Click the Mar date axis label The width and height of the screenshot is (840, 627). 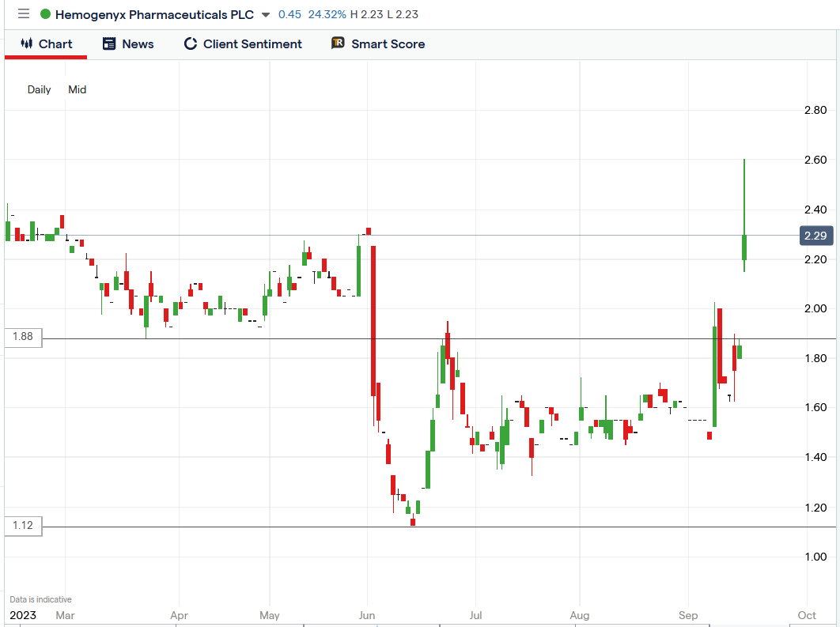[66, 615]
